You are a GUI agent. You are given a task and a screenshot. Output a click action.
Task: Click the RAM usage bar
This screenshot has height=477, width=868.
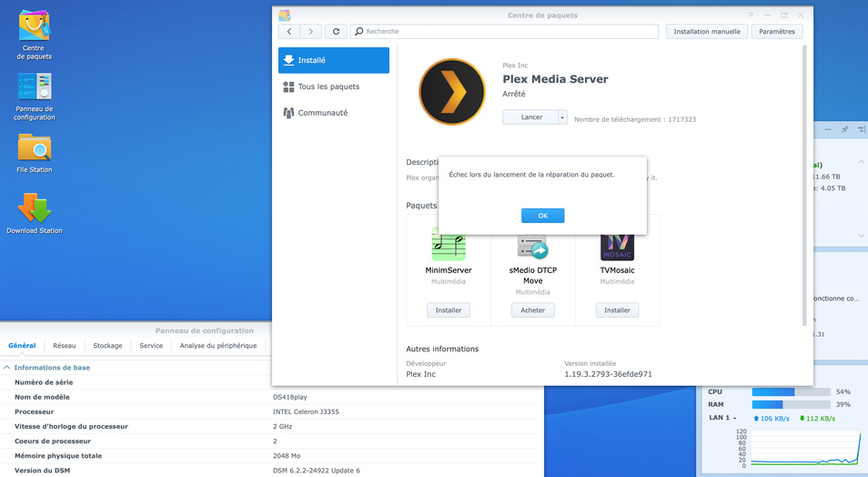791,404
